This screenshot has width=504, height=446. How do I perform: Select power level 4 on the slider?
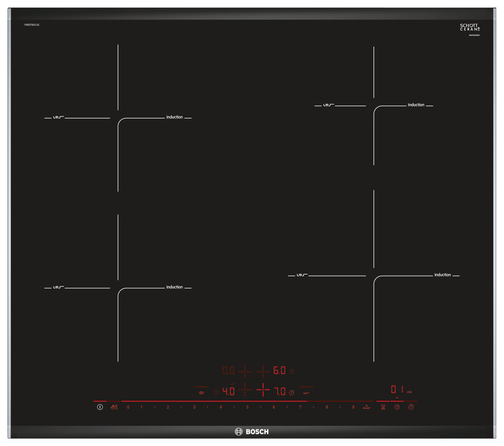(x=221, y=407)
